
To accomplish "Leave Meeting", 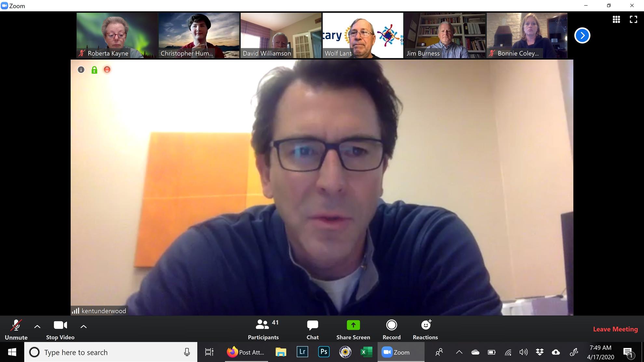I will [615, 329].
